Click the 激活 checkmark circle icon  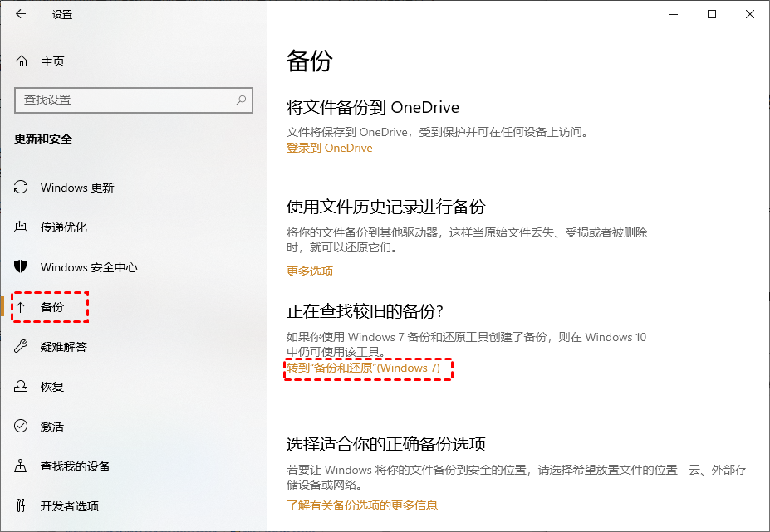(x=21, y=426)
